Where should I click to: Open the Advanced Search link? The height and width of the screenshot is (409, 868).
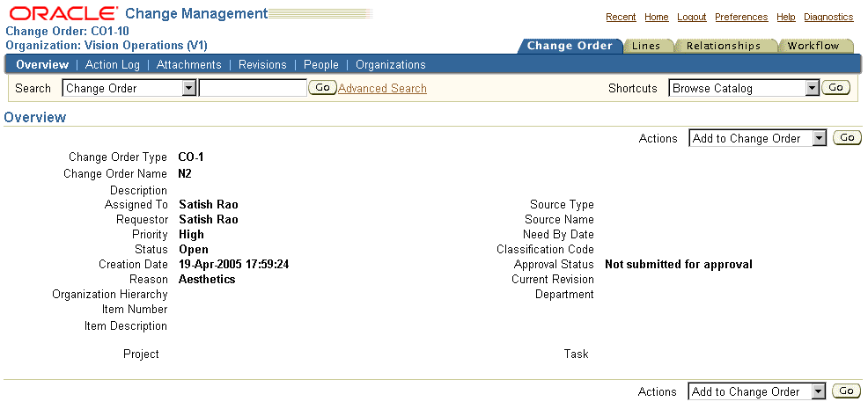(383, 88)
